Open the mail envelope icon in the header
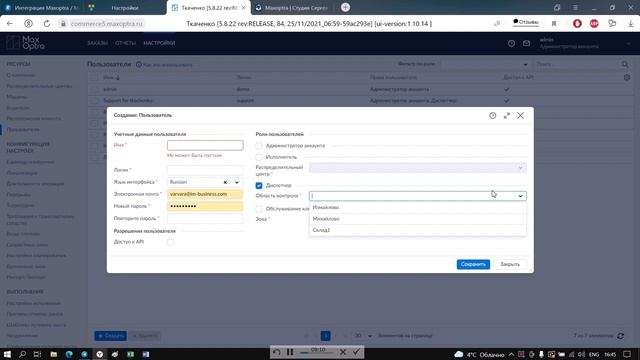 click(x=527, y=43)
